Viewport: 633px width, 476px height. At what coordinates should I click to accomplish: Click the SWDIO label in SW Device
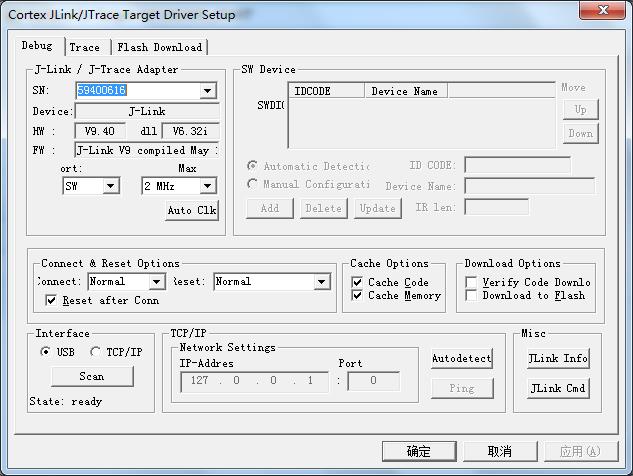271,106
